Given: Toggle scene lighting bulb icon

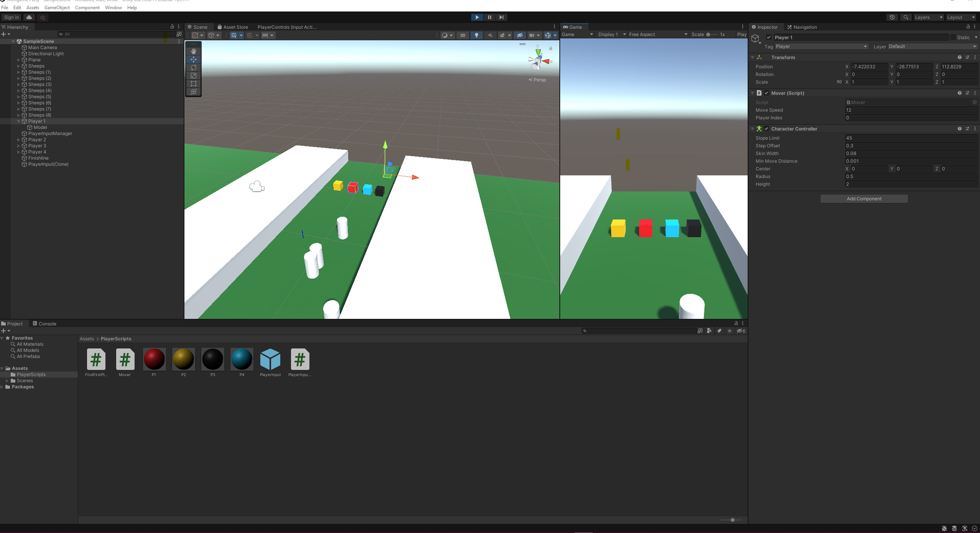Looking at the screenshot, I should [x=476, y=35].
